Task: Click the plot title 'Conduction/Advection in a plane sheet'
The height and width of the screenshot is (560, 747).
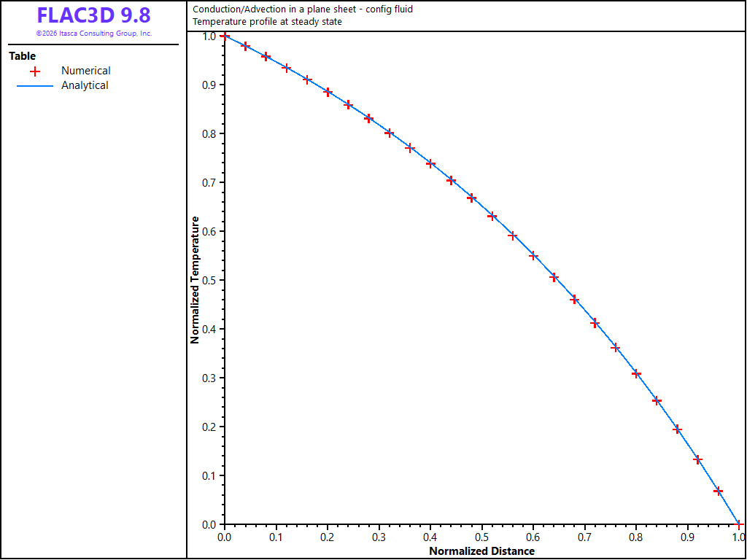Action: click(303, 9)
